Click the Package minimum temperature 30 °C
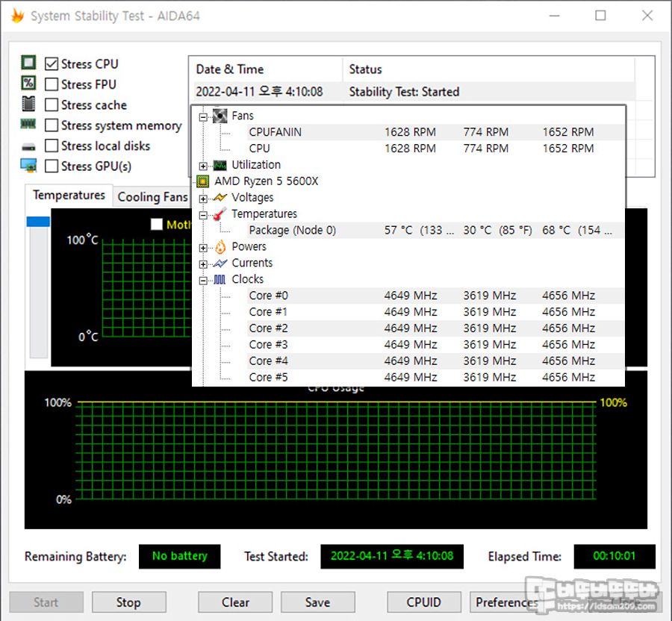The height and width of the screenshot is (621, 672). (497, 230)
